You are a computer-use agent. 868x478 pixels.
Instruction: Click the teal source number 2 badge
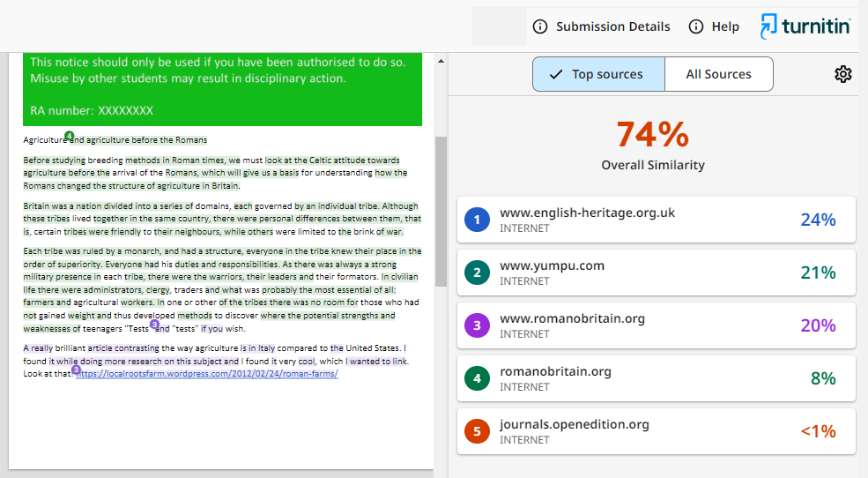(x=477, y=273)
